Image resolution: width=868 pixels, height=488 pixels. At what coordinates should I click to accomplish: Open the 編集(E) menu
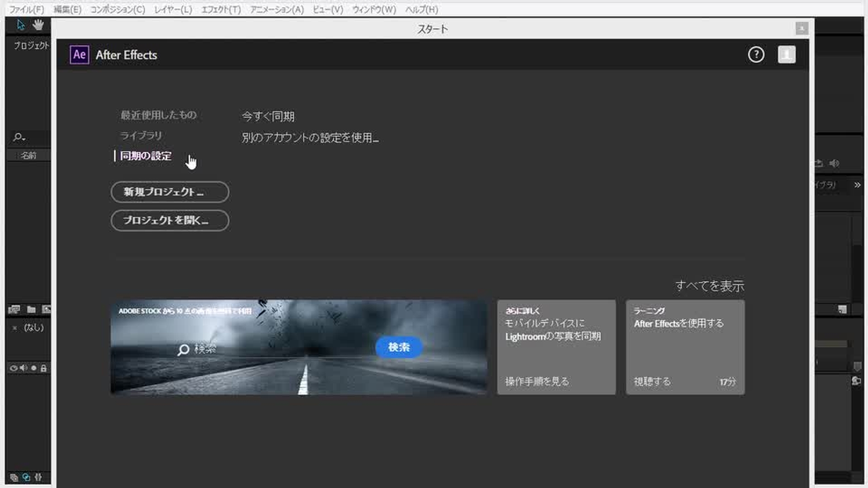[x=67, y=9]
